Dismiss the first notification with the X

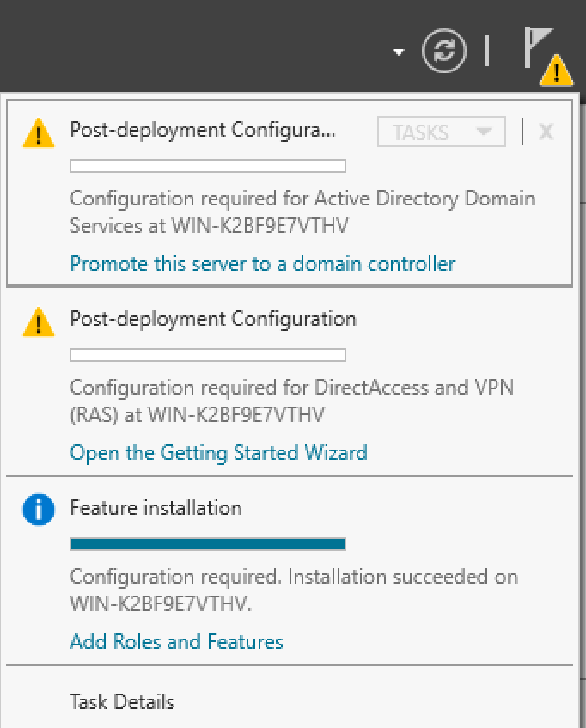coord(546,132)
